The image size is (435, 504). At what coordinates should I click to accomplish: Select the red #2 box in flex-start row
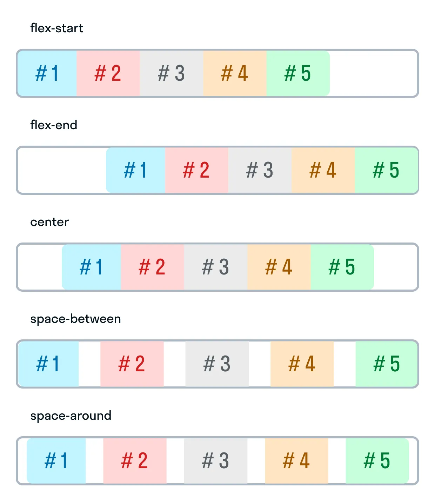click(x=108, y=73)
